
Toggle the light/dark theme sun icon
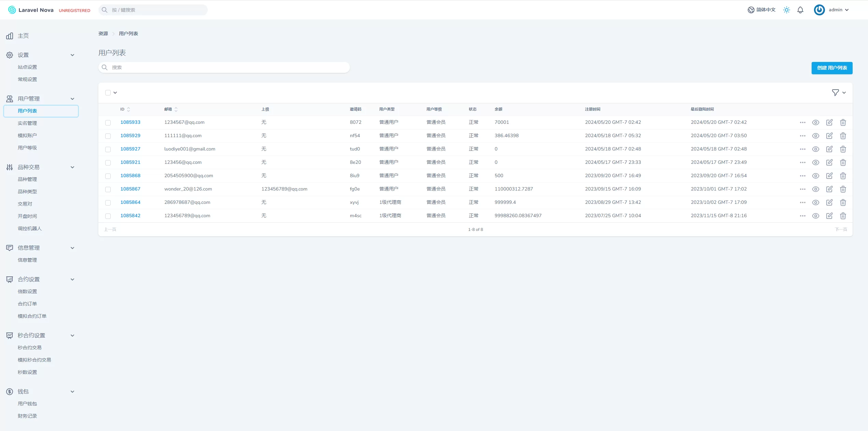click(786, 10)
